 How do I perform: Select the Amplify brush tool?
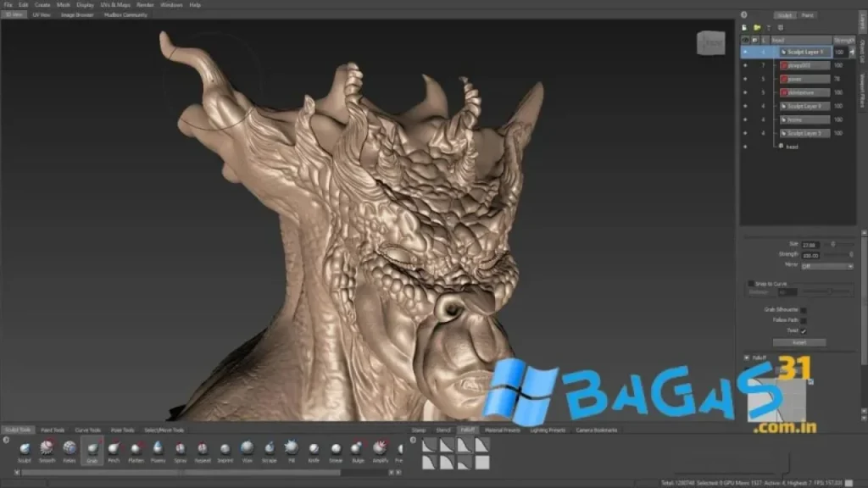tap(381, 451)
